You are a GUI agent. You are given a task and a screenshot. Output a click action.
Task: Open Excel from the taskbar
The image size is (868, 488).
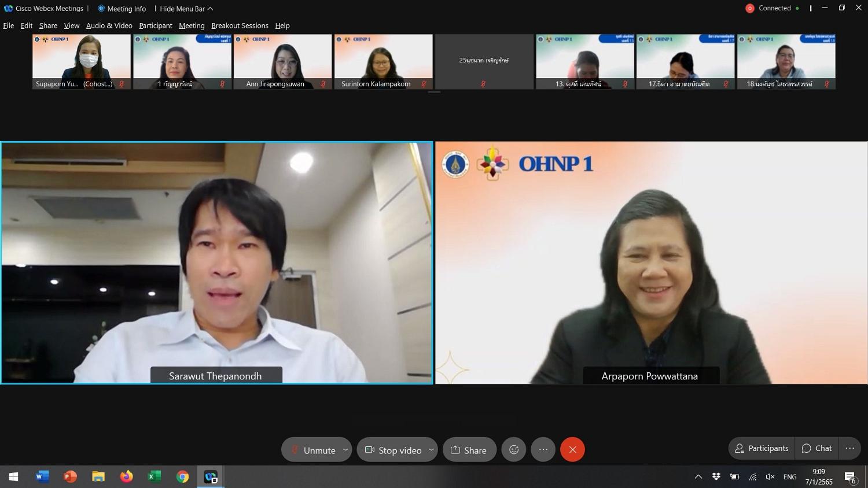click(x=155, y=477)
